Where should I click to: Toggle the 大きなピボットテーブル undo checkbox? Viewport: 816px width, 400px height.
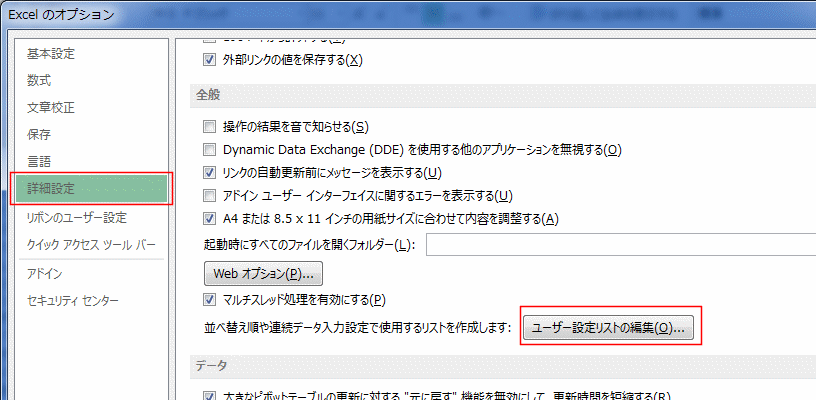click(209, 396)
